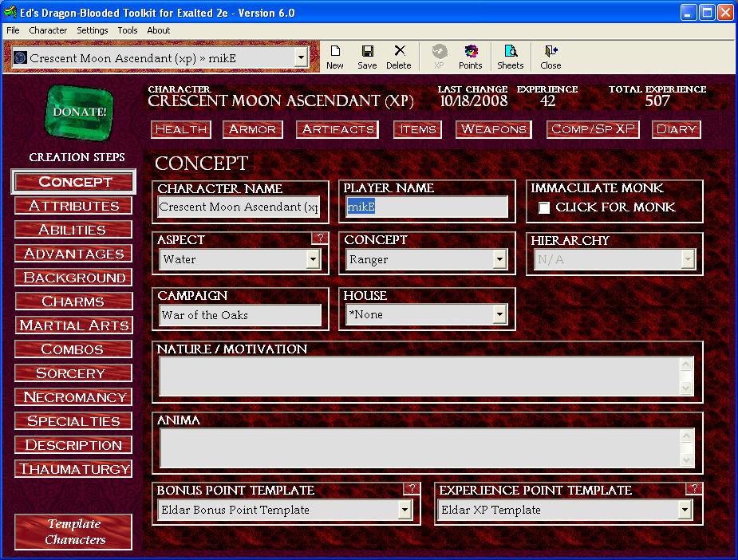Click the Character Name input field
The width and height of the screenshot is (738, 560).
239,207
